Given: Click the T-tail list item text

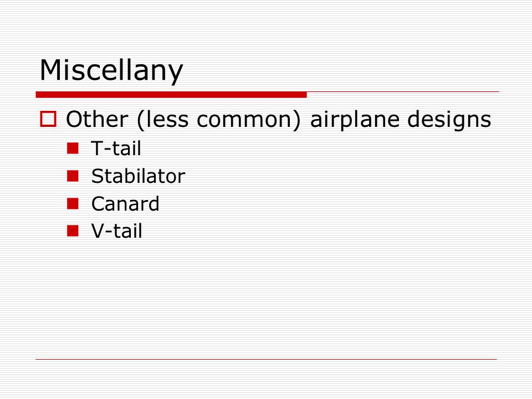Looking at the screenshot, I should [x=116, y=149].
